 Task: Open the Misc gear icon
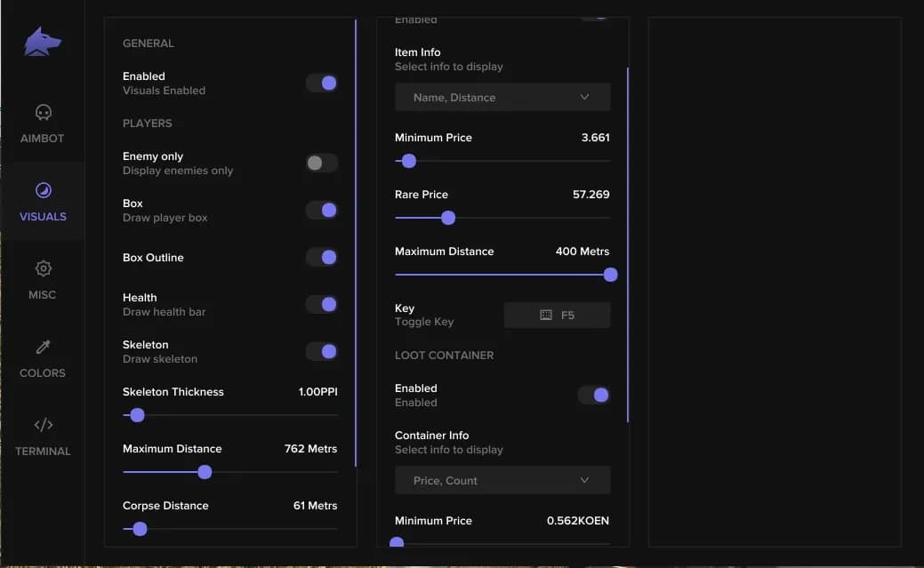(x=43, y=268)
